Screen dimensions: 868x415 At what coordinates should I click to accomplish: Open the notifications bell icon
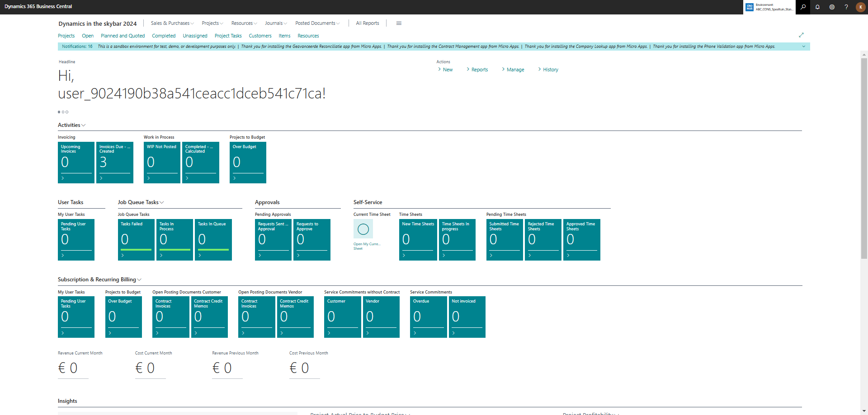(817, 7)
